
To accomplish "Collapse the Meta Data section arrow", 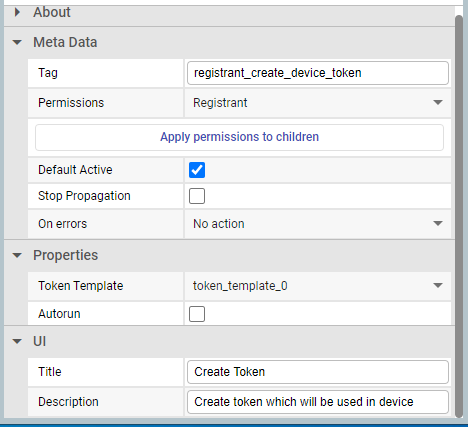I will (x=17, y=42).
